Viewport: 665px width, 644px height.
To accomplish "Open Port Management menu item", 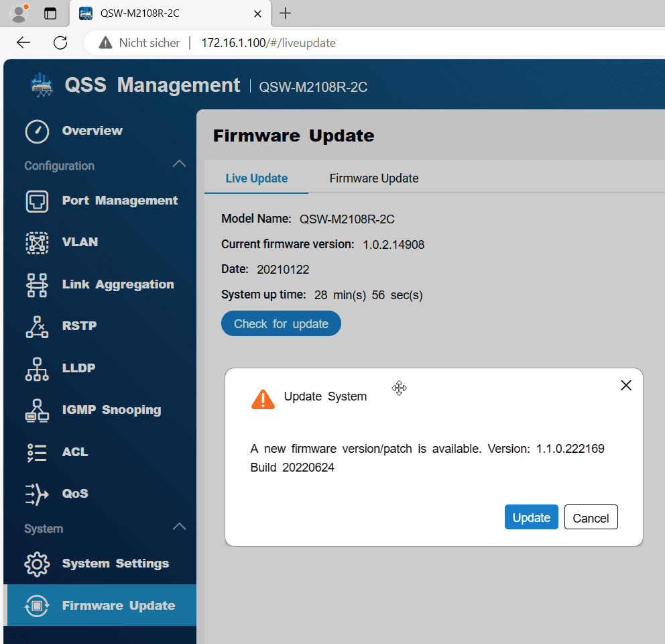I will pyautogui.click(x=120, y=201).
